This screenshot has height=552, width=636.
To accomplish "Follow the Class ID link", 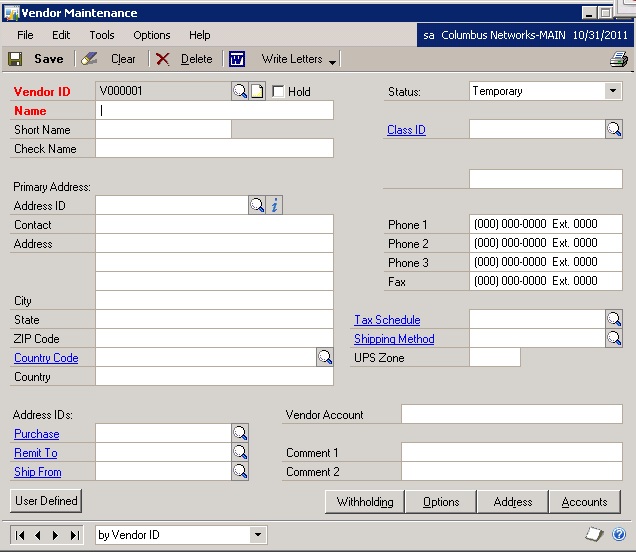I will pyautogui.click(x=406, y=130).
